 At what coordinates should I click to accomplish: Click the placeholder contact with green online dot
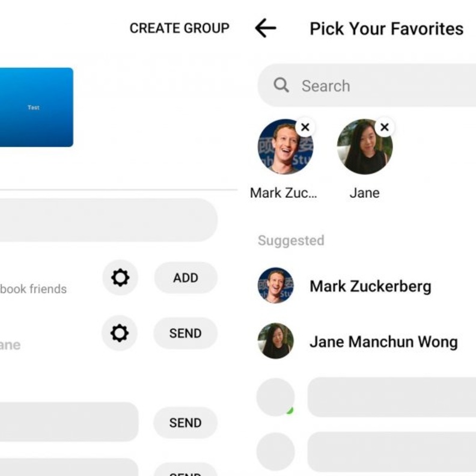276,397
